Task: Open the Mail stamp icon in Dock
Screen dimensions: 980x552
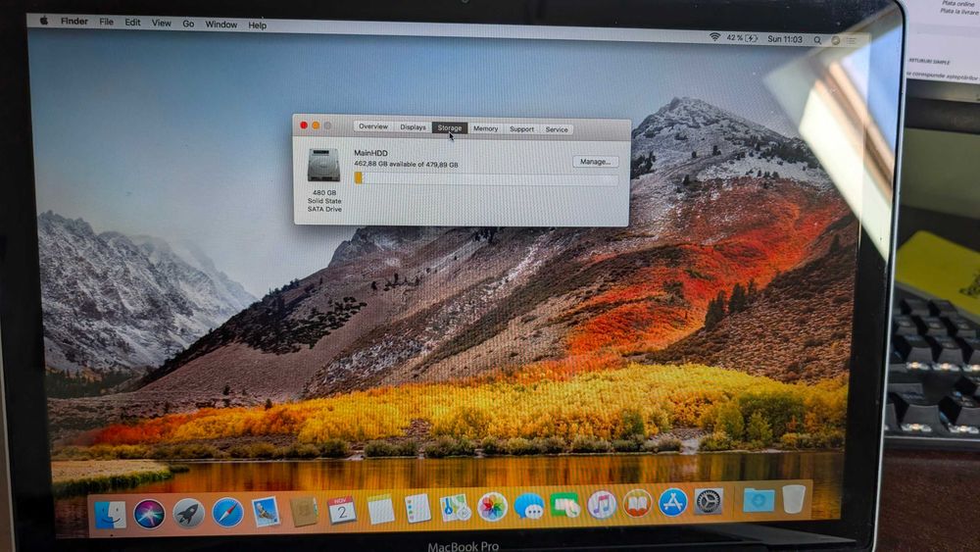Action: point(266,512)
